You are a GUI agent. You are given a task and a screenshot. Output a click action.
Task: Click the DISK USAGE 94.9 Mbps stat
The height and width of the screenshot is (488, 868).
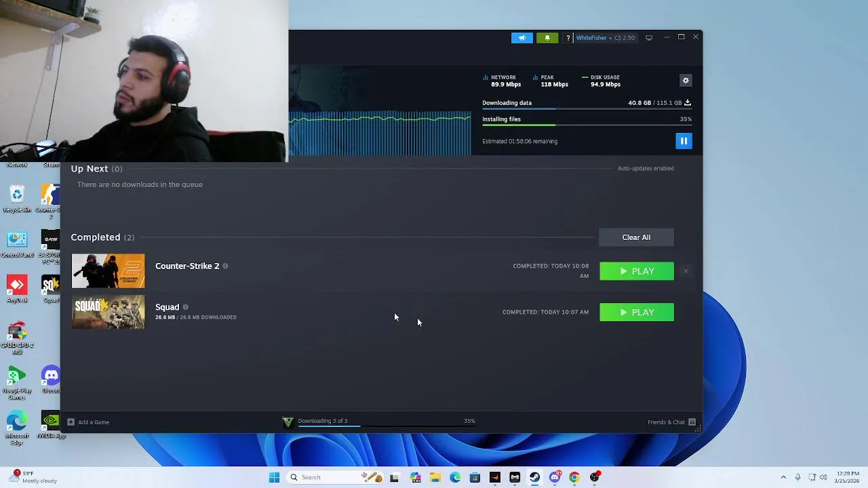pos(601,81)
